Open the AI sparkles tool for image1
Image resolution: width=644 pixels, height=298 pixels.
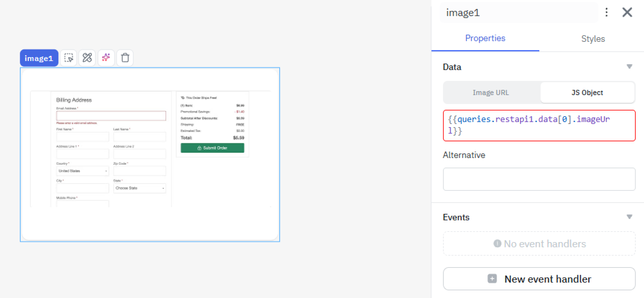coord(106,58)
